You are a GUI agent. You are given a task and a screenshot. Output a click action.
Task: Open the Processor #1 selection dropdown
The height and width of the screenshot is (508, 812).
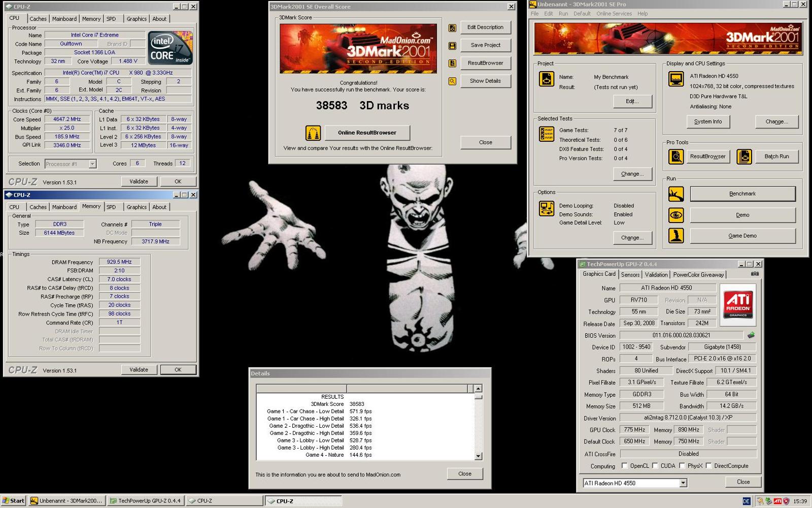coord(92,164)
